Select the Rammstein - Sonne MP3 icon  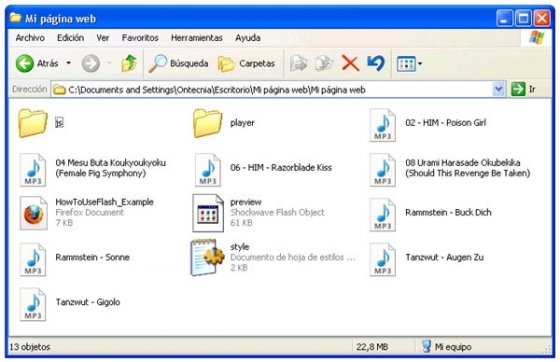tap(33, 260)
